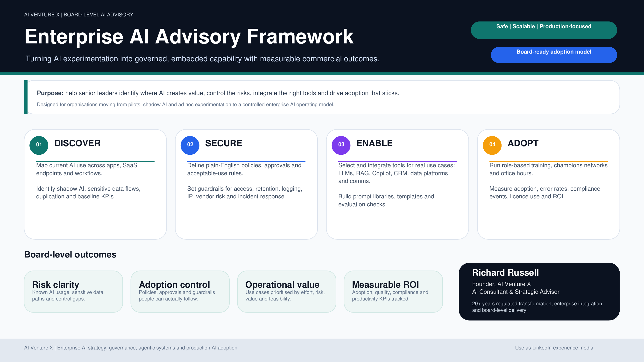Select the Adoption control outcome card
Screen dimensions: 644x362
click(180, 292)
